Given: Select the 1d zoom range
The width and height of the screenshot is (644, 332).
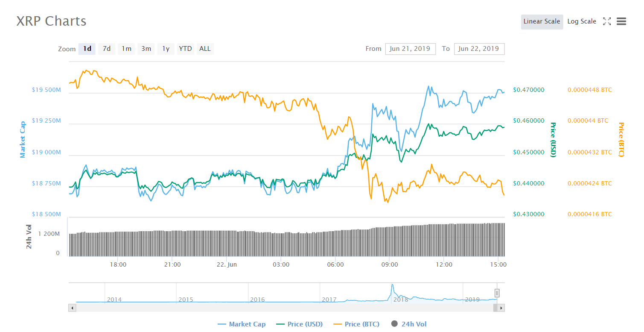Looking at the screenshot, I should pos(87,49).
